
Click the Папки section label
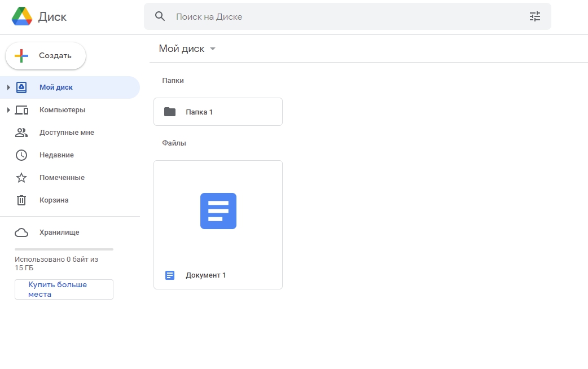click(x=173, y=81)
